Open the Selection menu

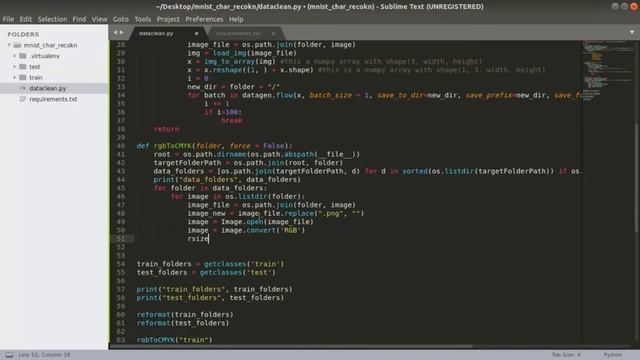point(52,19)
